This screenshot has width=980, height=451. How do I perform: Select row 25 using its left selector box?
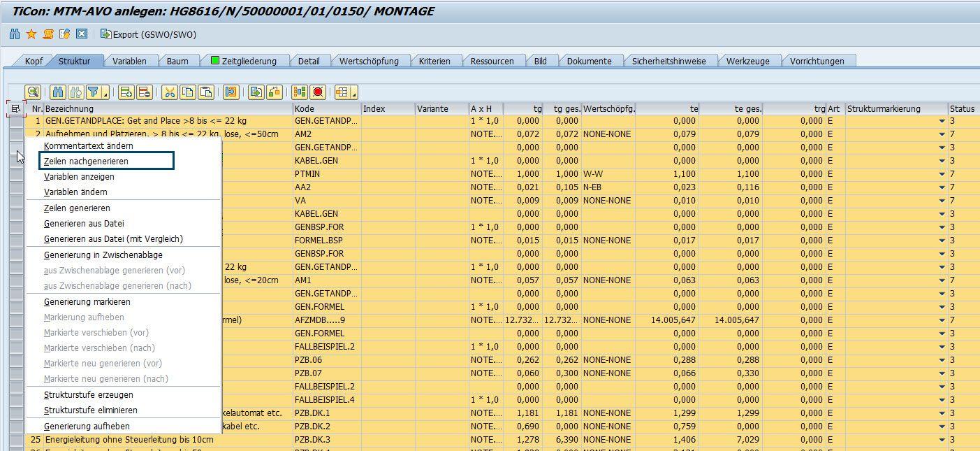[x=16, y=441]
